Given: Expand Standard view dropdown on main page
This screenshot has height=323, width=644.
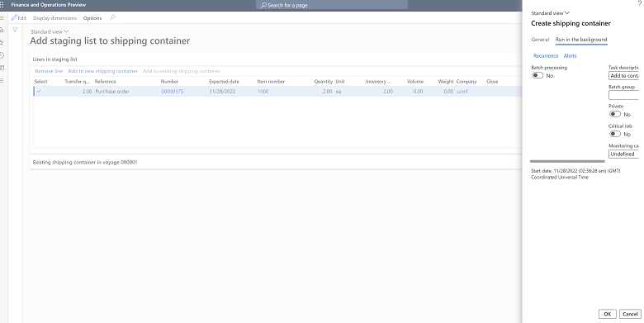Looking at the screenshot, I should click(x=50, y=31).
